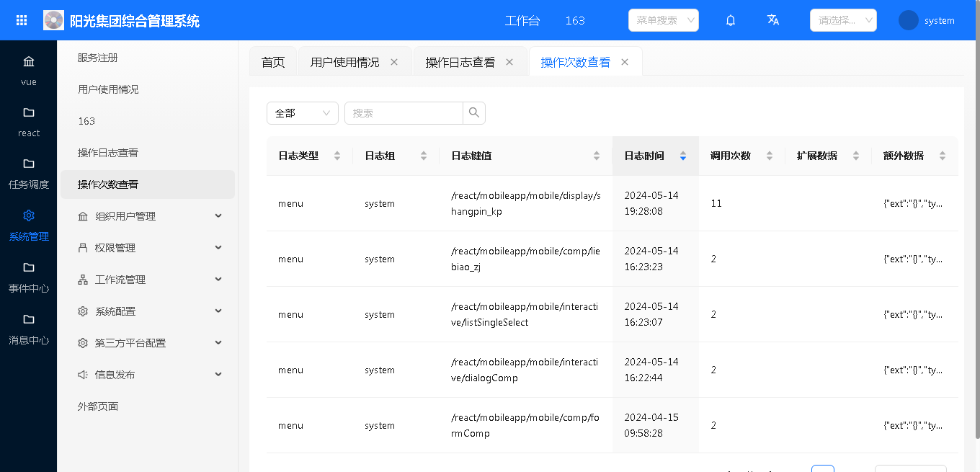Screen dimensions: 980x472
Task: Open 服务注册 in the side menu
Action: coord(148,58)
